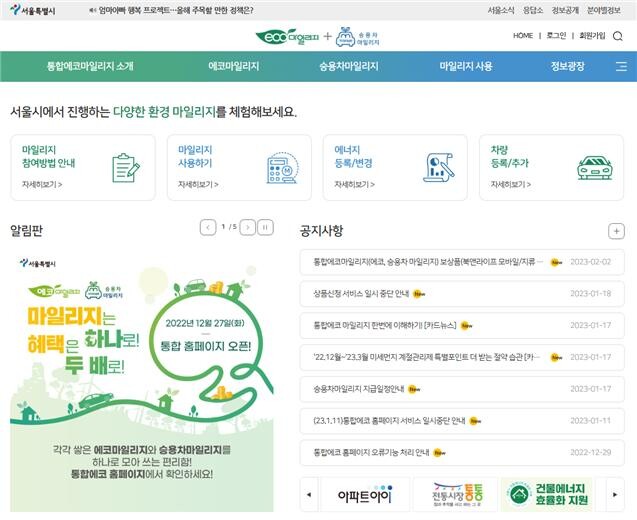Open the 마일리지 사용 menu tab
This screenshot has width=637, height=520.
[x=465, y=67]
